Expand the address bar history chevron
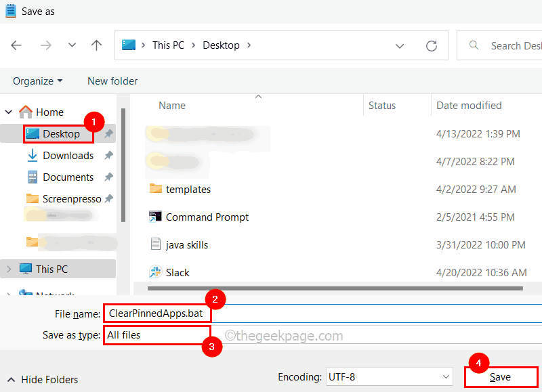This screenshot has width=542, height=392. (x=400, y=45)
